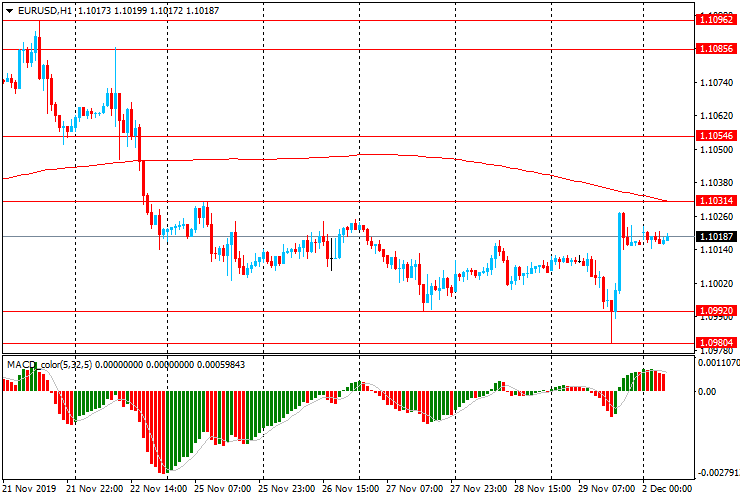Click the 25 Nov 07:00 time label
Screen dimensions: 740x500
(x=223, y=488)
